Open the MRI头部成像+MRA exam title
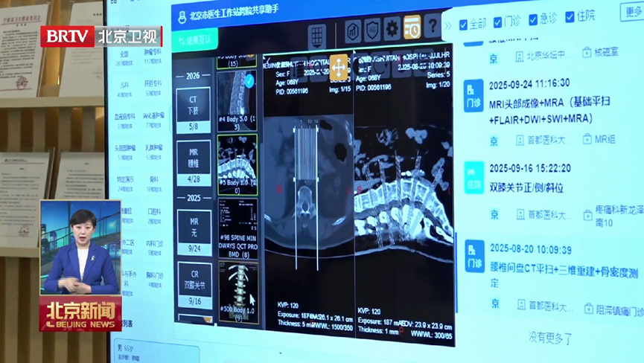 click(549, 111)
